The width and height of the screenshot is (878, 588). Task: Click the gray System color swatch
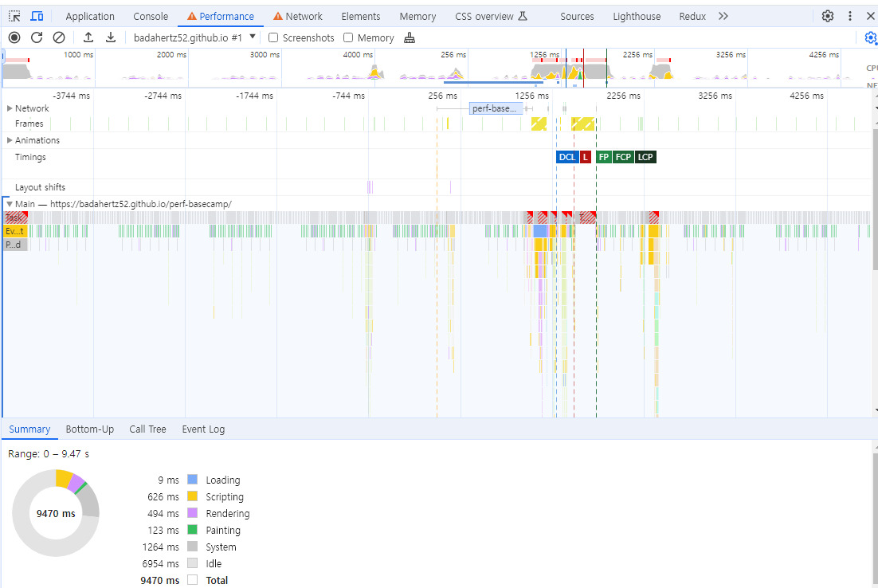click(192, 547)
